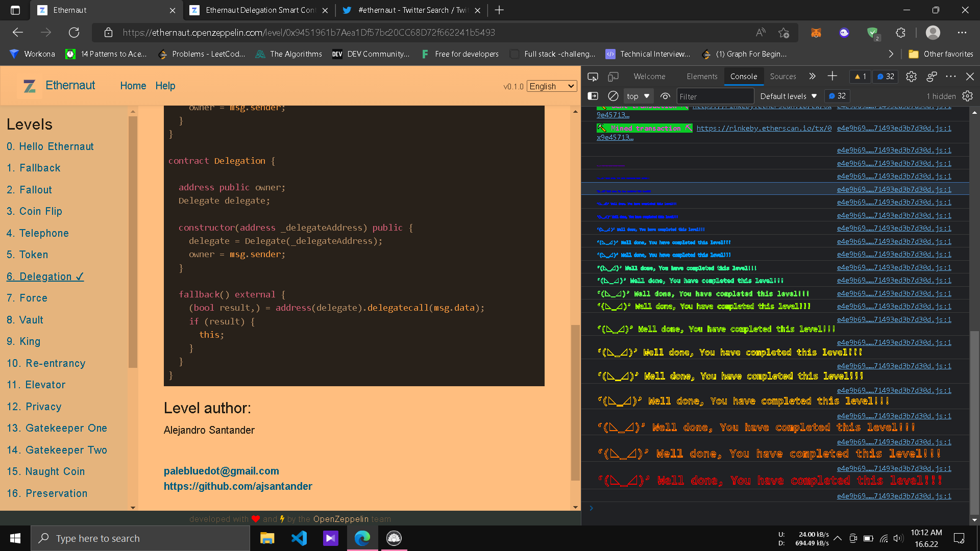Open the extensions puzzle icon

900,33
